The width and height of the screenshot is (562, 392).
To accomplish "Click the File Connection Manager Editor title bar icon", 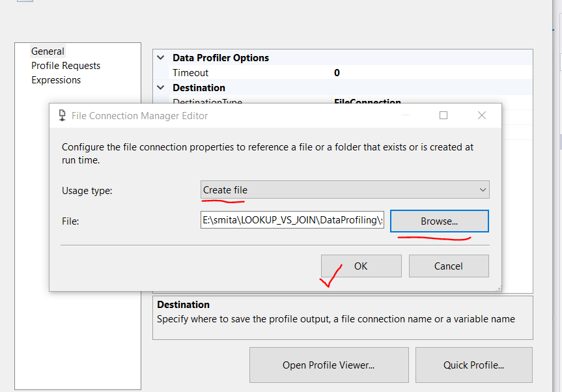I will click(x=62, y=115).
